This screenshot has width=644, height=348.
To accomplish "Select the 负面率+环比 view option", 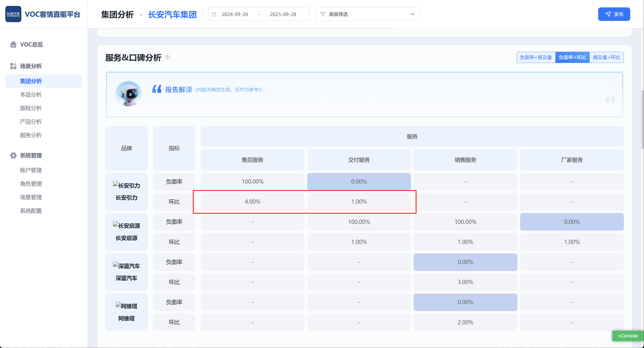I will click(572, 57).
